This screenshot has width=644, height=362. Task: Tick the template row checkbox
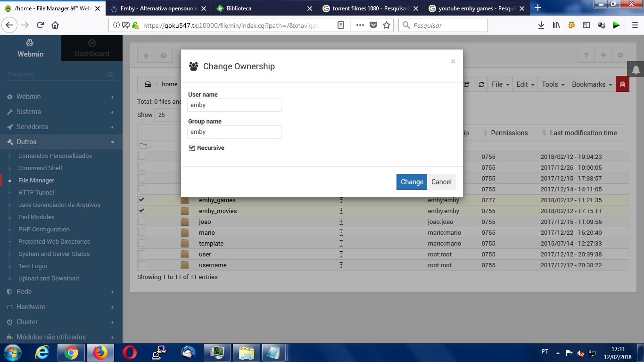pos(141,243)
